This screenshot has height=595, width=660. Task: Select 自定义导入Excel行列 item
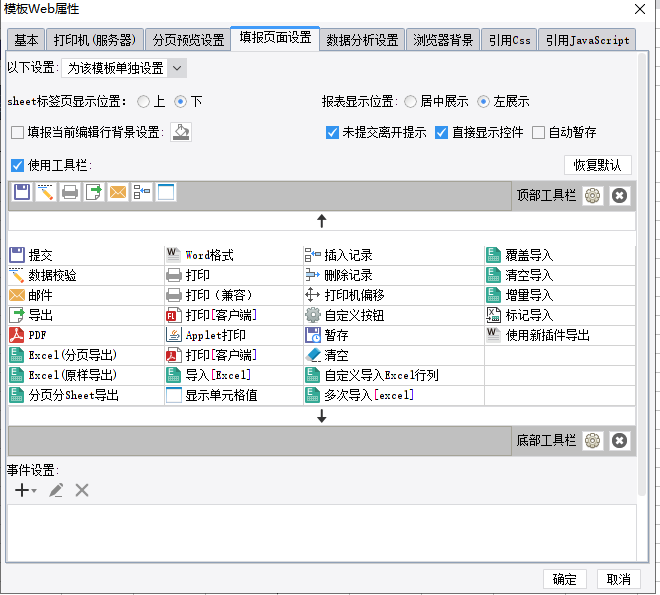394,375
